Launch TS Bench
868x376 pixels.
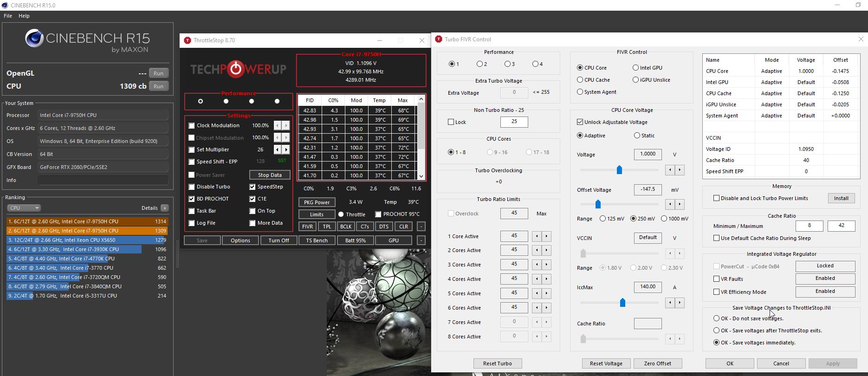point(317,240)
